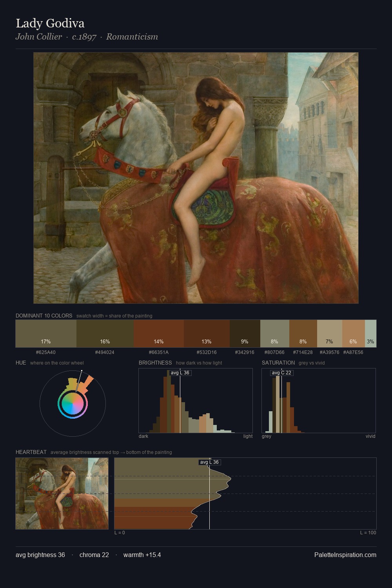Screen dimensions: 392x588
Task: Click the 'Lady Godiva' title
Action: pos(50,24)
